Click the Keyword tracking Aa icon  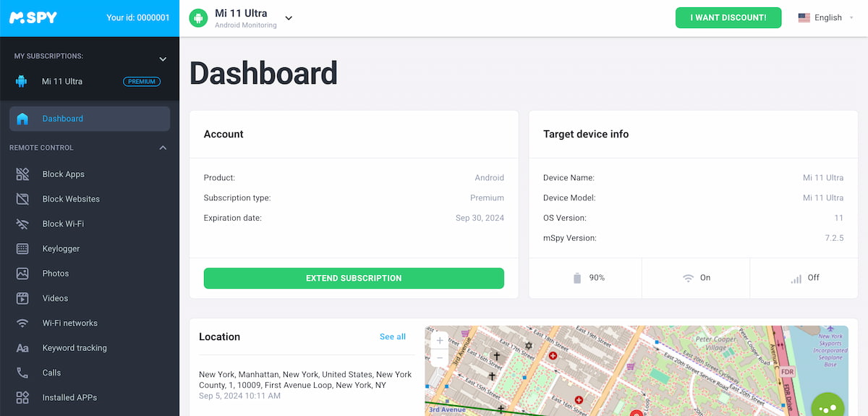tap(22, 348)
